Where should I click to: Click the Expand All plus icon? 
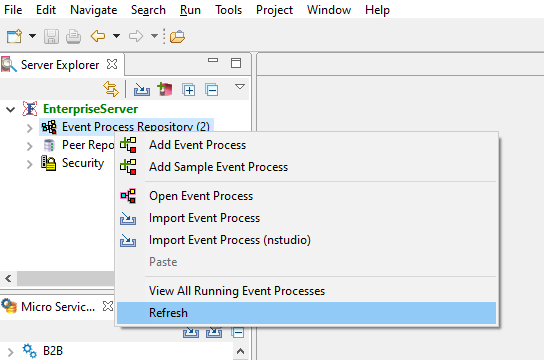(x=188, y=90)
